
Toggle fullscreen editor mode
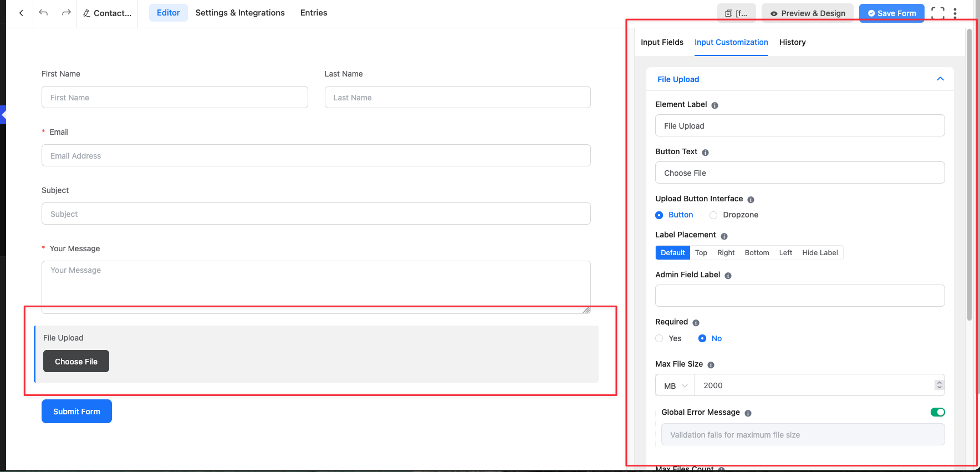click(938, 13)
